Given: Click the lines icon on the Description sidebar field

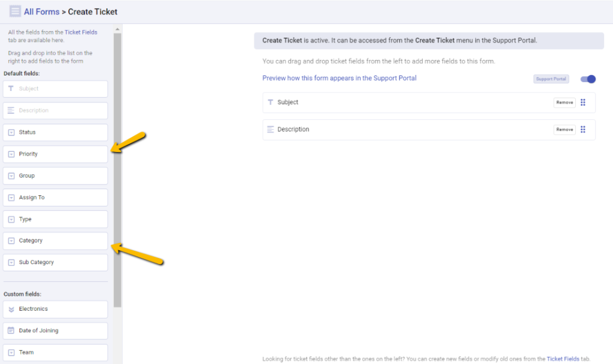Looking at the screenshot, I should pos(12,110).
